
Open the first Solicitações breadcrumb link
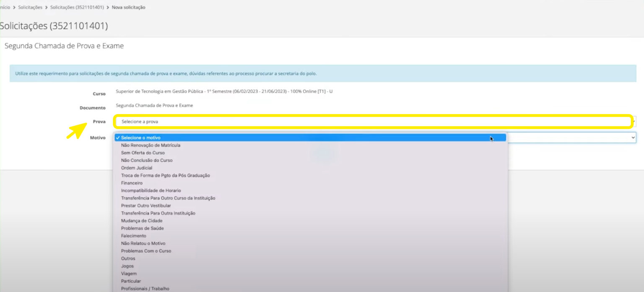point(30,7)
